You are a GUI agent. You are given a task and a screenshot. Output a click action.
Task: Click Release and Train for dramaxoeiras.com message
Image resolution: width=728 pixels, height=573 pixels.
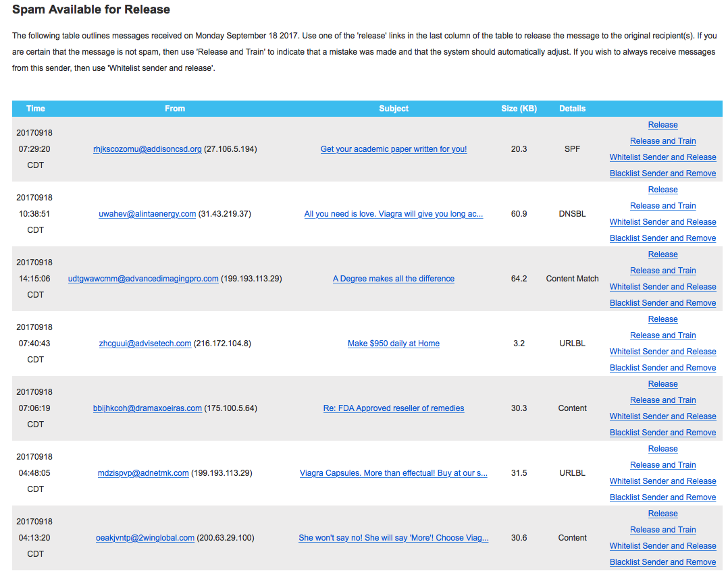[x=662, y=401]
